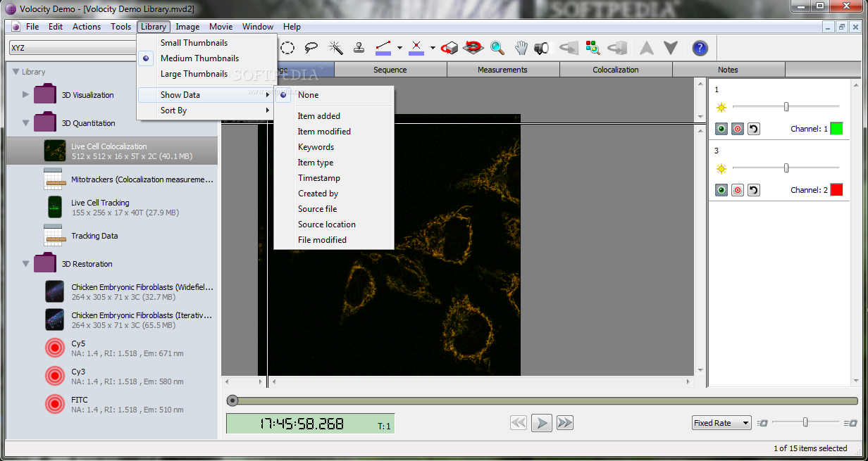The width and height of the screenshot is (868, 461).
Task: Step back with rewind button
Action: pyautogui.click(x=519, y=423)
